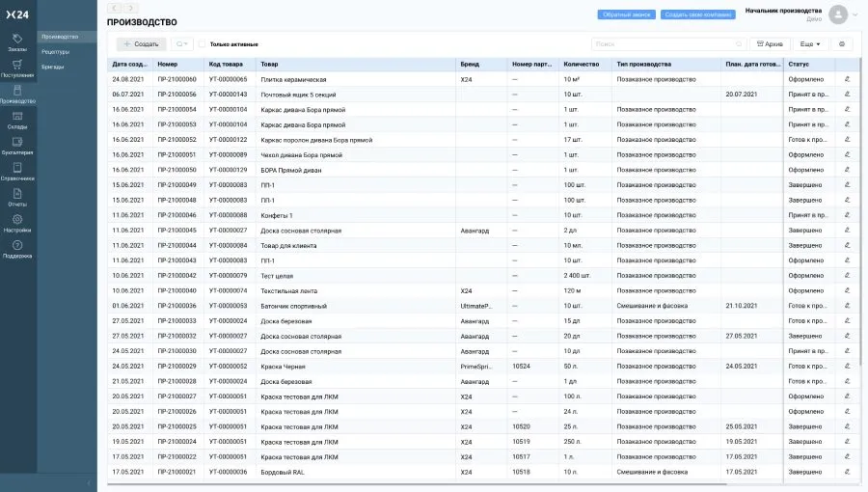This screenshot has width=868, height=492.
Task: Select the Бригады submenu item
Action: click(53, 67)
